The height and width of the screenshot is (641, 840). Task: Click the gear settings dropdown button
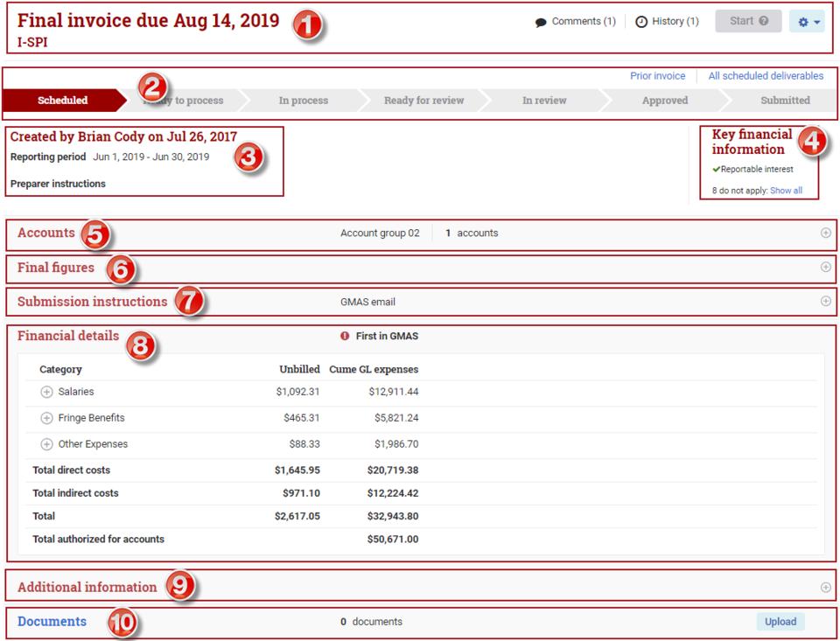point(807,21)
